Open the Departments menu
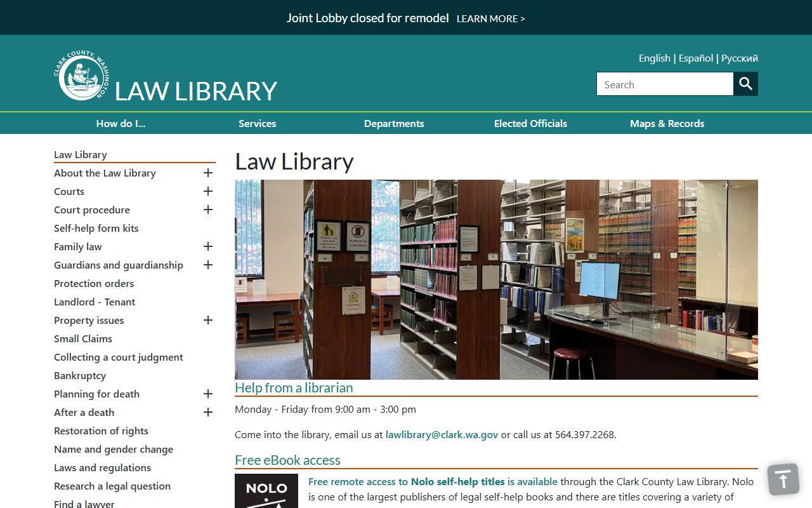This screenshot has height=508, width=812. coord(394,123)
